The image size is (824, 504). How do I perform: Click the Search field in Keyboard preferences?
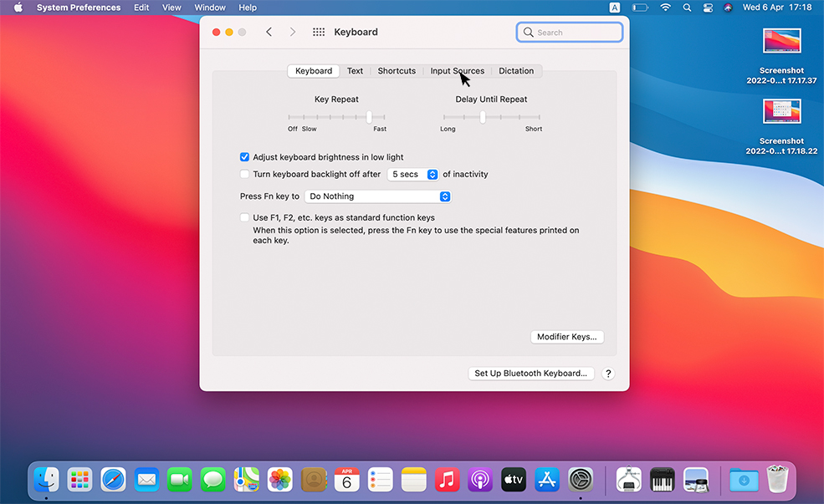point(570,32)
